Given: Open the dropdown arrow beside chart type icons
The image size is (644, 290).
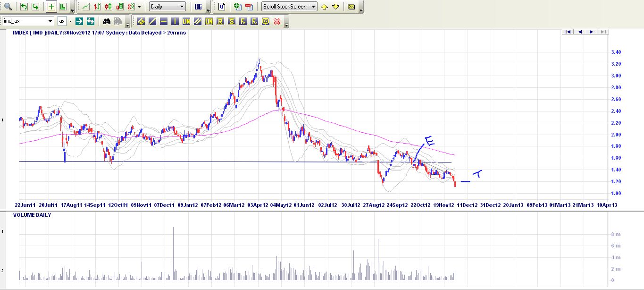Looking at the screenshot, I should tap(139, 7).
